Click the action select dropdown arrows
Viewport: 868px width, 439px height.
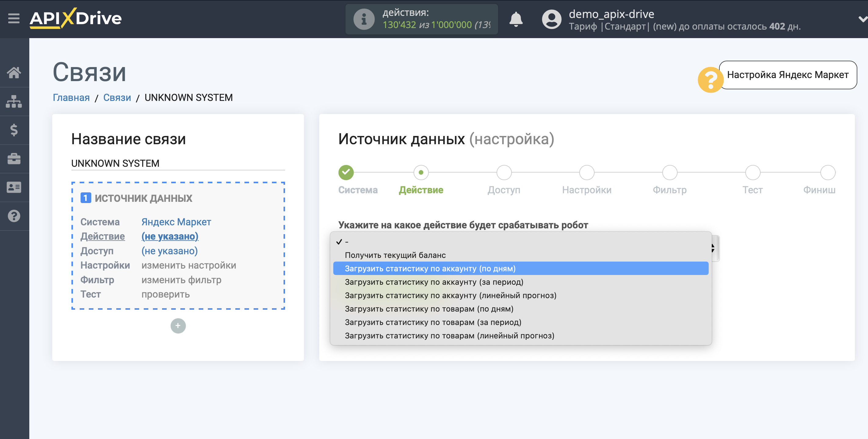pyautogui.click(x=713, y=248)
